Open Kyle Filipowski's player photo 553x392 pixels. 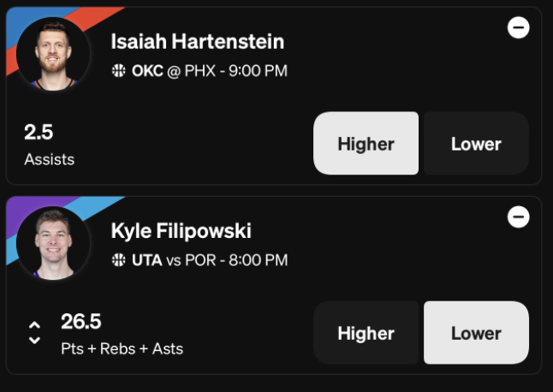[53, 243]
